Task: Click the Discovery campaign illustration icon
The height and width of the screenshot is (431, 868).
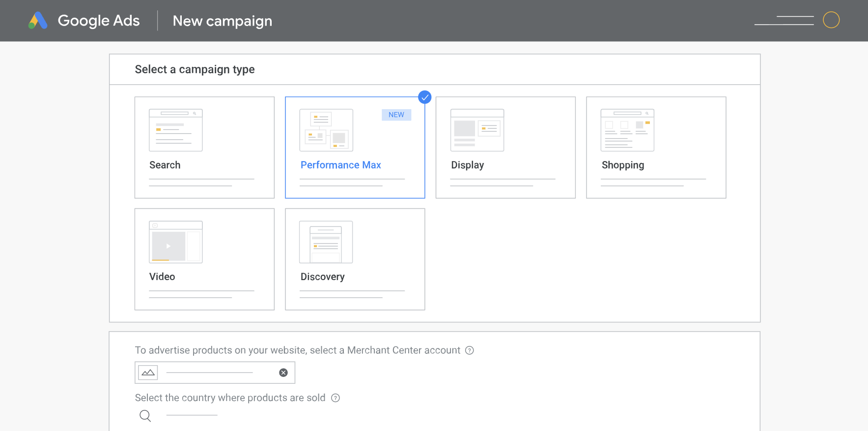Action: [x=326, y=242]
